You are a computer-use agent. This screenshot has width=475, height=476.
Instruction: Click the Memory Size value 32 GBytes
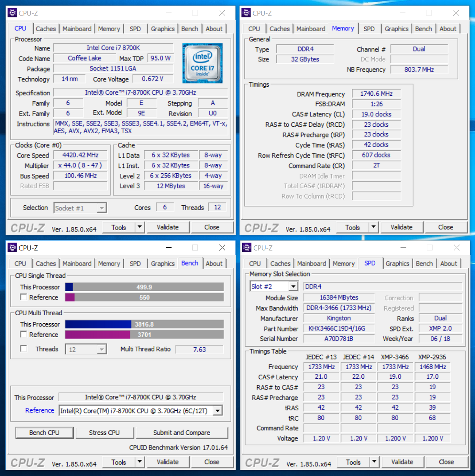click(305, 59)
